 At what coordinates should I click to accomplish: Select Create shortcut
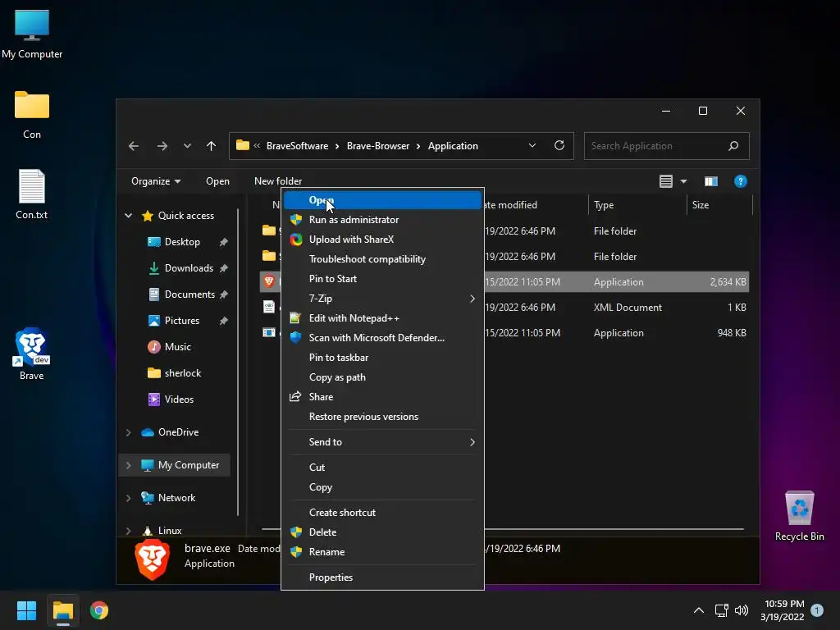(382, 513)
